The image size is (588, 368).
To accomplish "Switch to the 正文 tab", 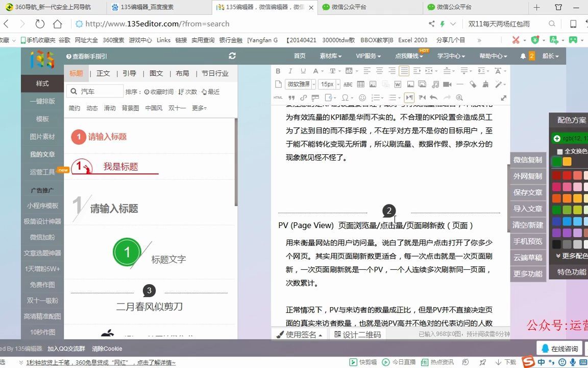I will point(103,73).
